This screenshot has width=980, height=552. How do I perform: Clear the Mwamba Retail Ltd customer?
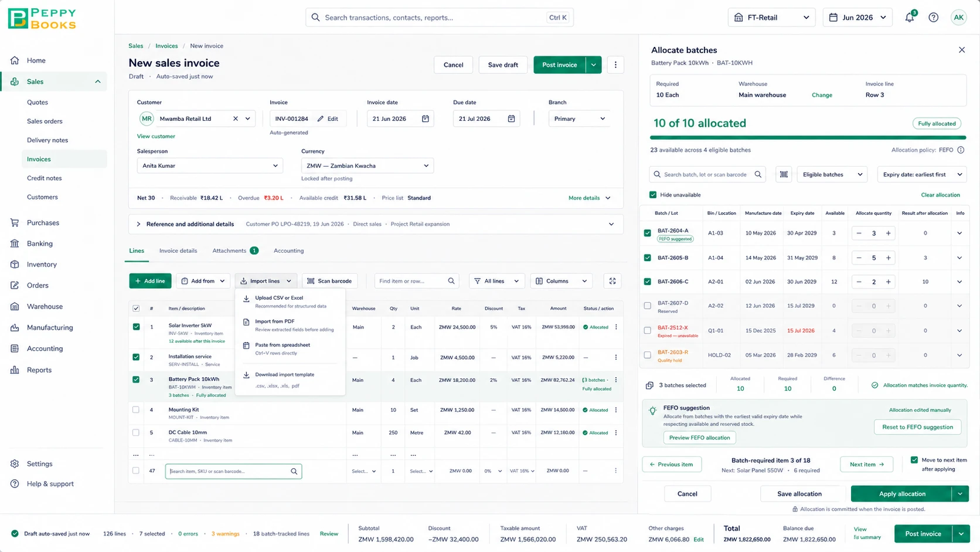click(x=236, y=118)
